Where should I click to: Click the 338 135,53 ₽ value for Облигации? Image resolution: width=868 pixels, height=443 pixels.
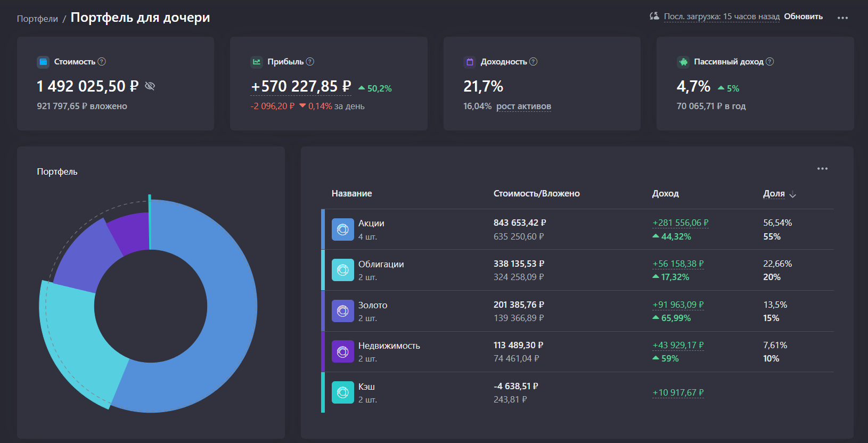(x=519, y=264)
